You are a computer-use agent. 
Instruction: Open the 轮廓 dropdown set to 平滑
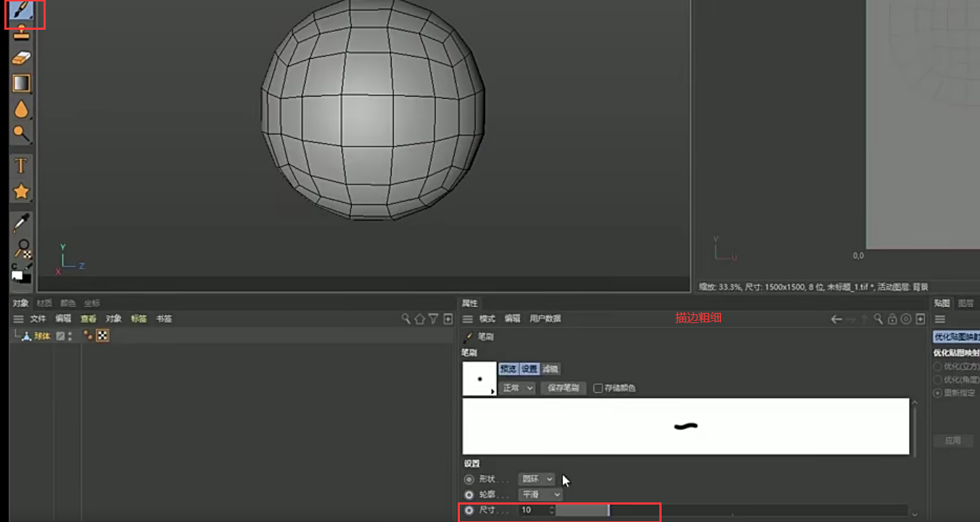point(540,494)
